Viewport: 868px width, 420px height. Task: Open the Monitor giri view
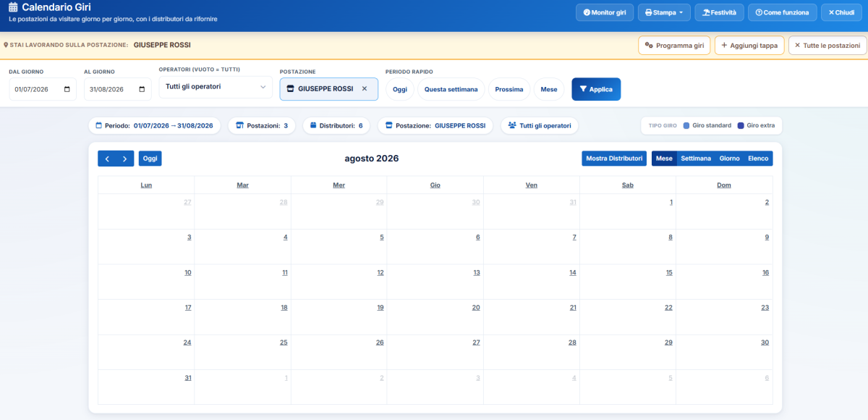click(x=605, y=12)
